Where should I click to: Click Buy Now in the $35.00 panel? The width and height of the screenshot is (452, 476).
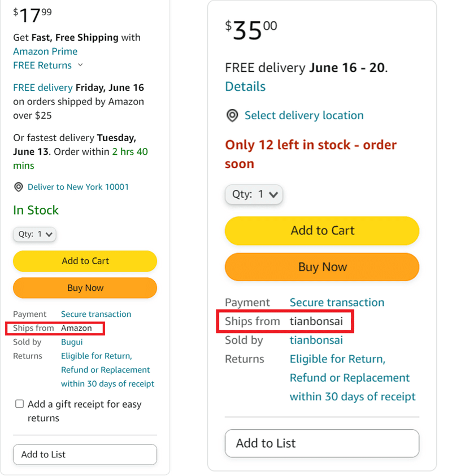pyautogui.click(x=322, y=267)
